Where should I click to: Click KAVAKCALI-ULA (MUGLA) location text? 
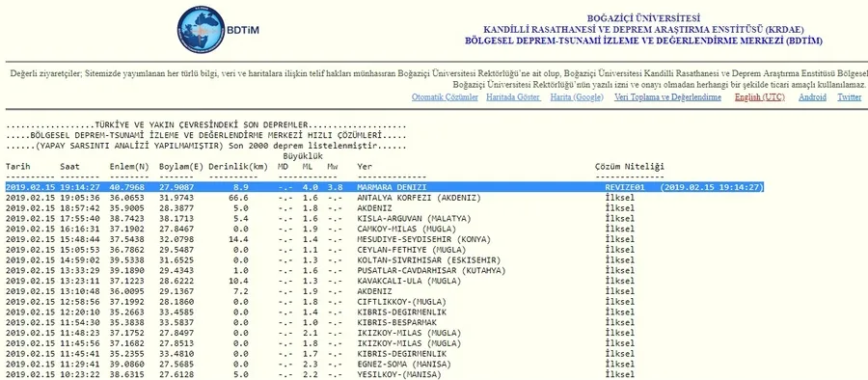tap(409, 282)
